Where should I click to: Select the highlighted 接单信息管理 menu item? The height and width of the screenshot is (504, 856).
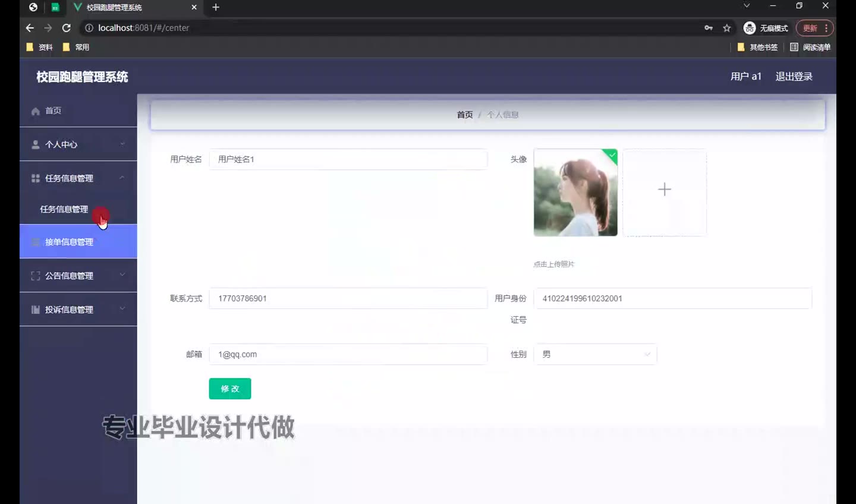[x=78, y=241]
